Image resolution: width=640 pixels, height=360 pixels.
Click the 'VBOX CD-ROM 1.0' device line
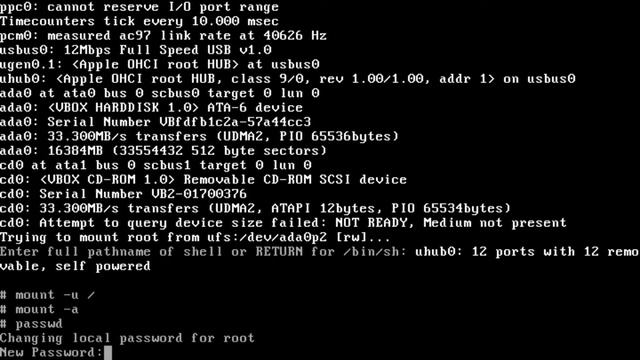click(x=203, y=180)
